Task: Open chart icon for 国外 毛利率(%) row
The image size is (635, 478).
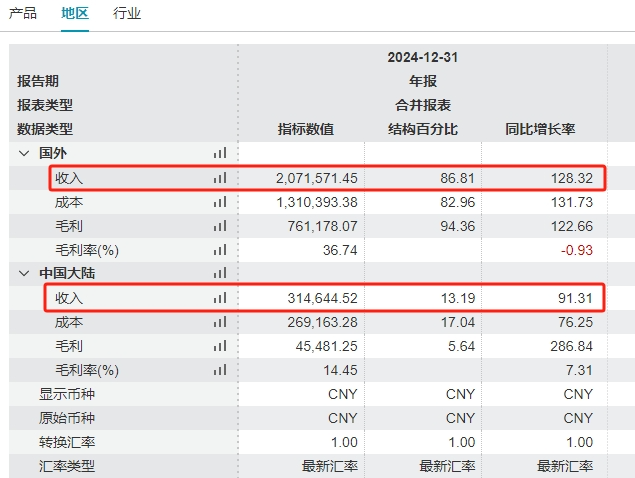Action: (220, 250)
